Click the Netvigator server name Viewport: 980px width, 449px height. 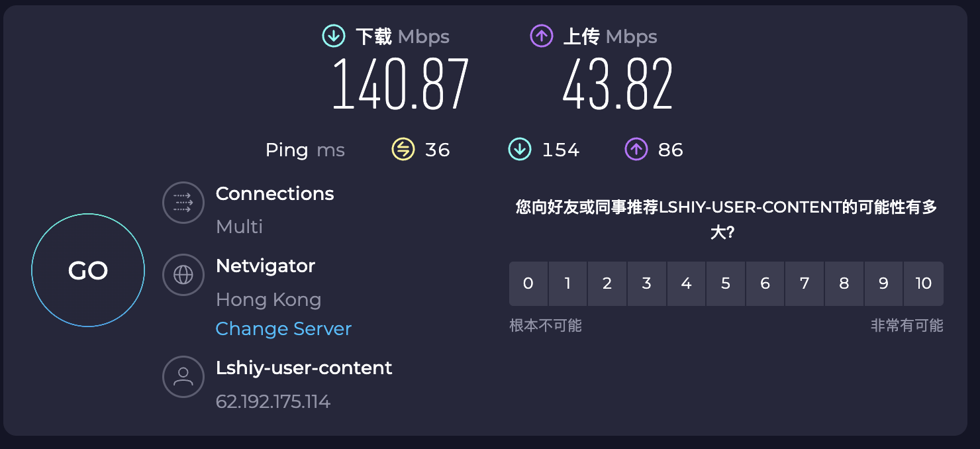[x=266, y=266]
